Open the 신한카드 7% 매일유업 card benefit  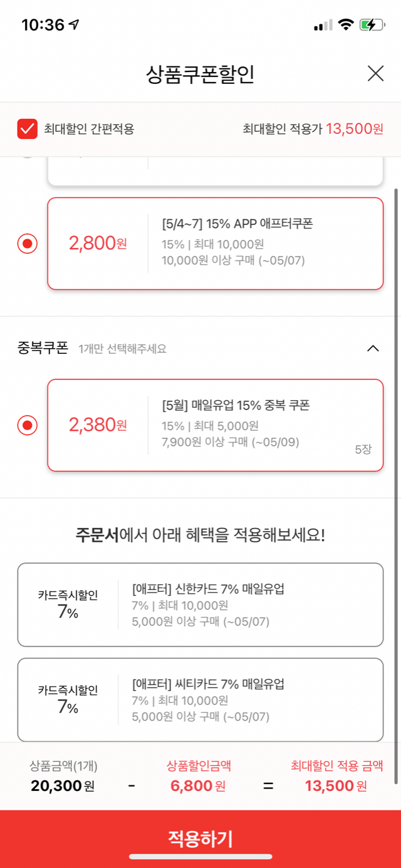coord(200,604)
